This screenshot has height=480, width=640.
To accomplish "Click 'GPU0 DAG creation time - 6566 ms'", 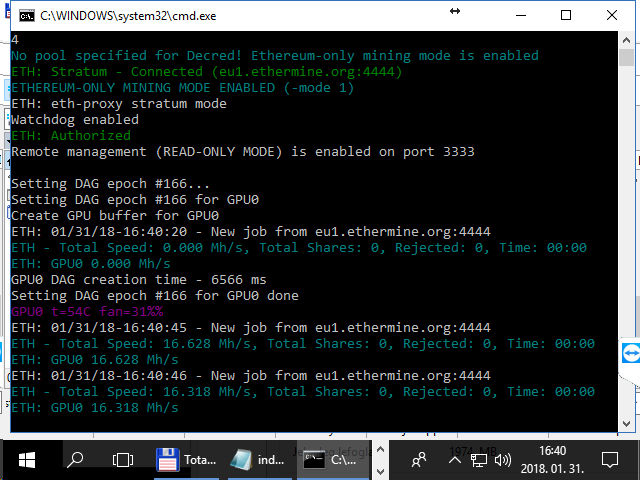I will tap(139, 280).
